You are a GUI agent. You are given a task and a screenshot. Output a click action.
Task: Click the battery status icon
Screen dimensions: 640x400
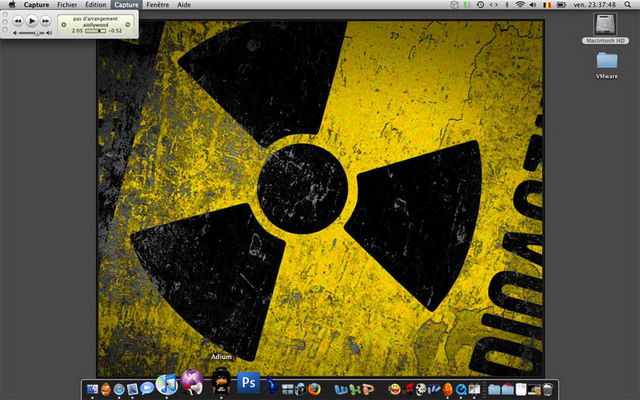[561, 5]
